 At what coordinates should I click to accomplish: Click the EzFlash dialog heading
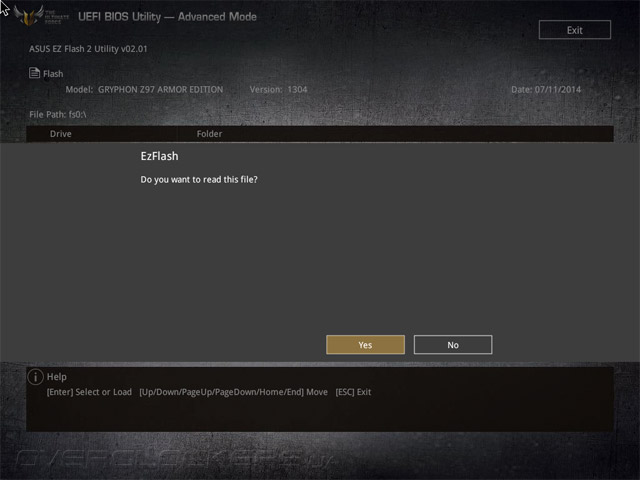click(159, 156)
